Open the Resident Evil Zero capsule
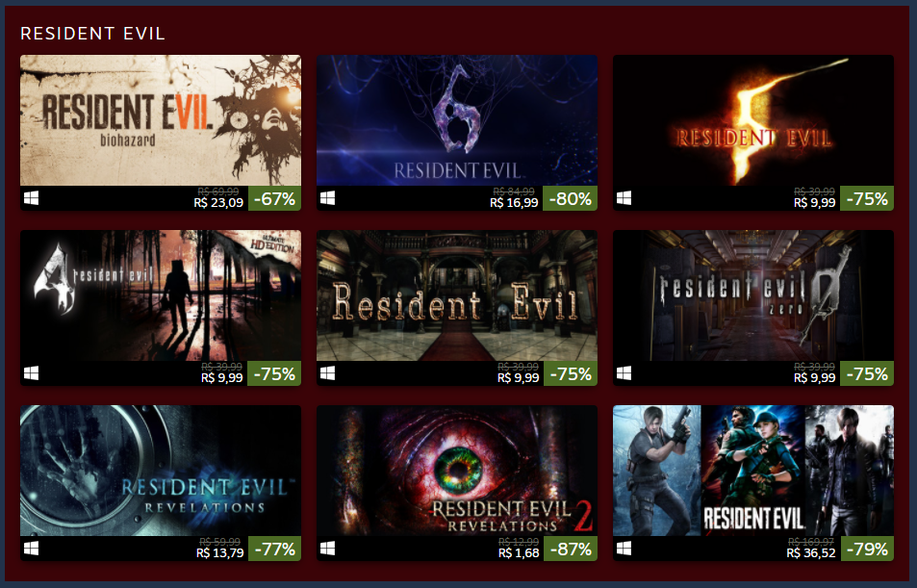Image resolution: width=917 pixels, height=588 pixels. (753, 295)
